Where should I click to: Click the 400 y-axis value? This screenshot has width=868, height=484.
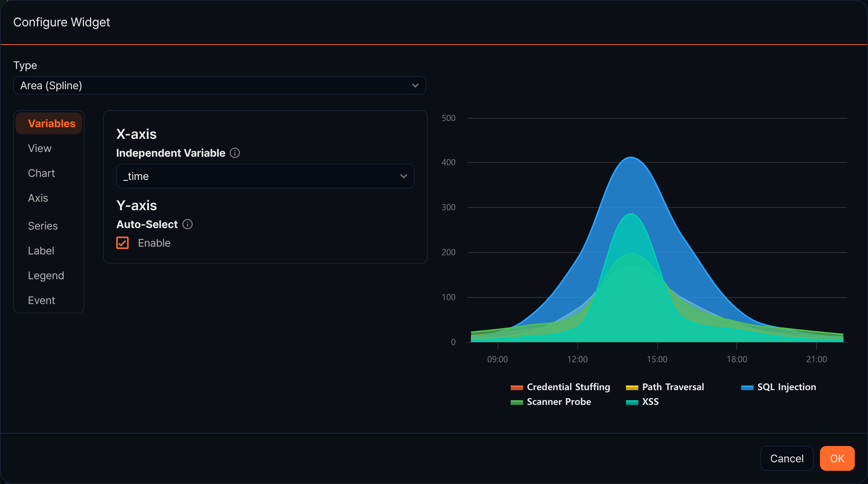coord(449,162)
